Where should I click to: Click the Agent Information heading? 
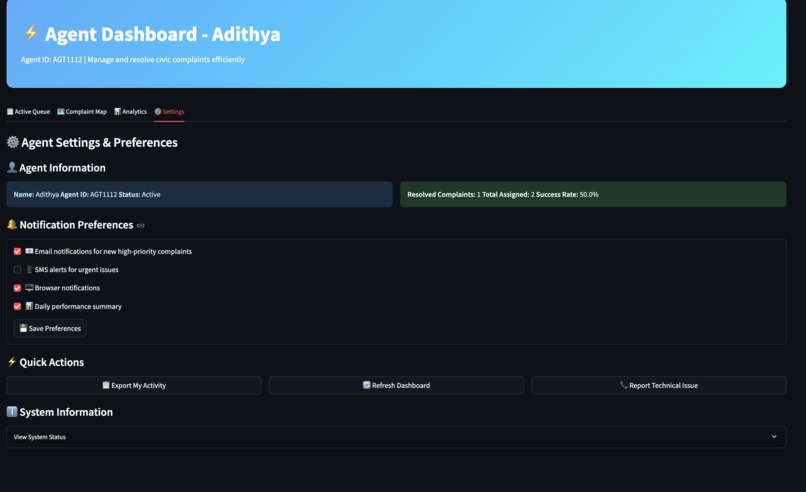click(62, 168)
